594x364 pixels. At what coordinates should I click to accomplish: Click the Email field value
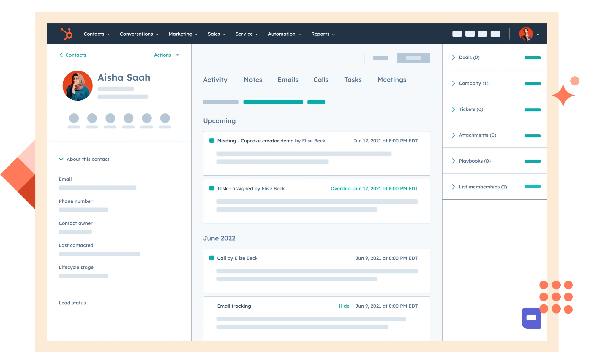click(x=97, y=187)
